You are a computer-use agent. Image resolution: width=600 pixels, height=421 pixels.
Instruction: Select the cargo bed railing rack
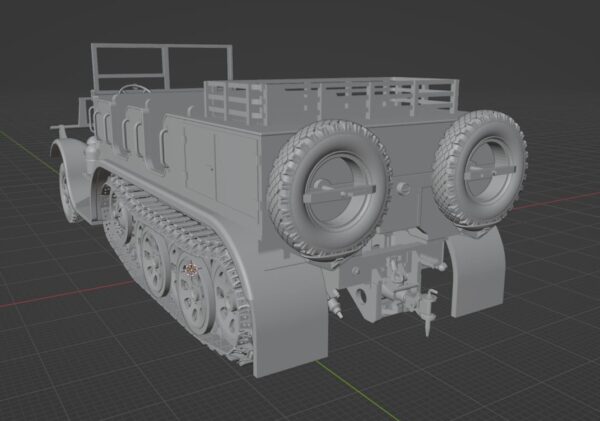coord(331,100)
